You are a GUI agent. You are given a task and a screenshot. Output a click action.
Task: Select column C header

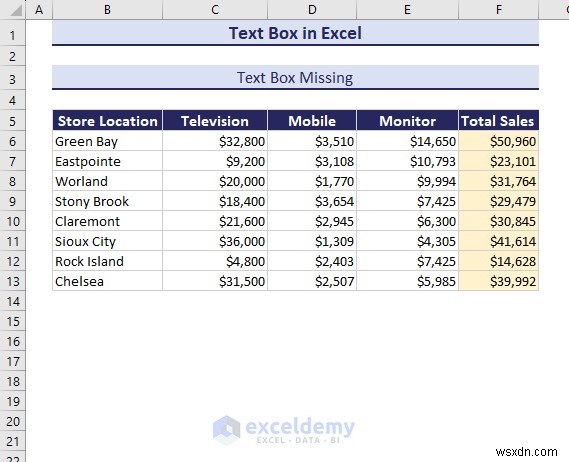(x=215, y=10)
